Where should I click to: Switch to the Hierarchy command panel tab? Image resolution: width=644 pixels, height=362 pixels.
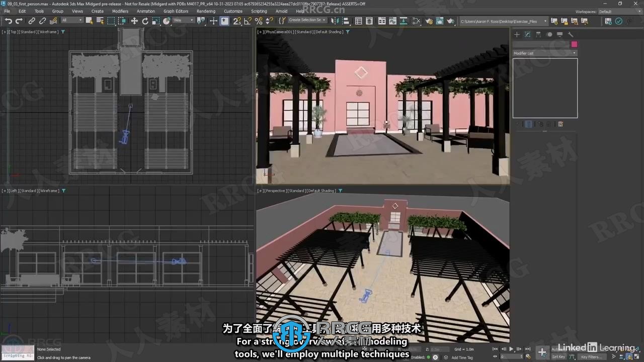(x=538, y=35)
